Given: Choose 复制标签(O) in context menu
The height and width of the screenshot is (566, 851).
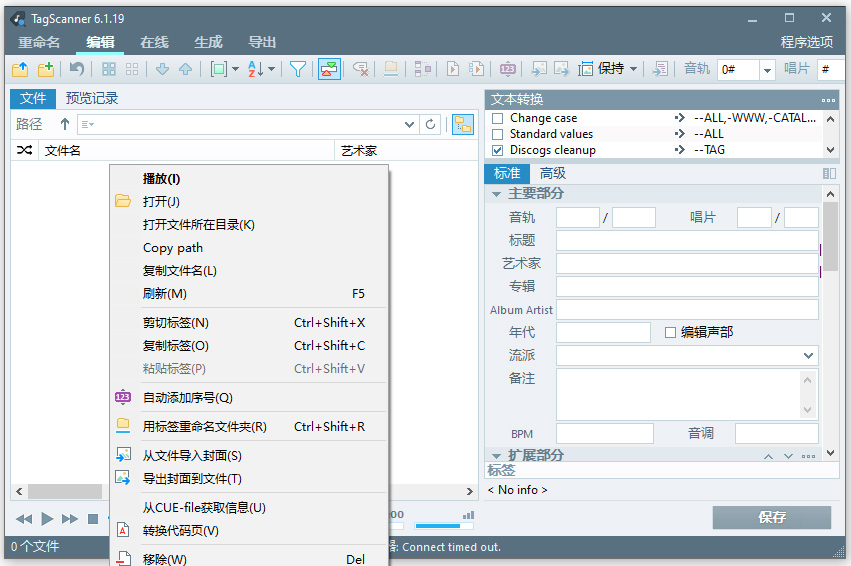Looking at the screenshot, I should [249, 346].
